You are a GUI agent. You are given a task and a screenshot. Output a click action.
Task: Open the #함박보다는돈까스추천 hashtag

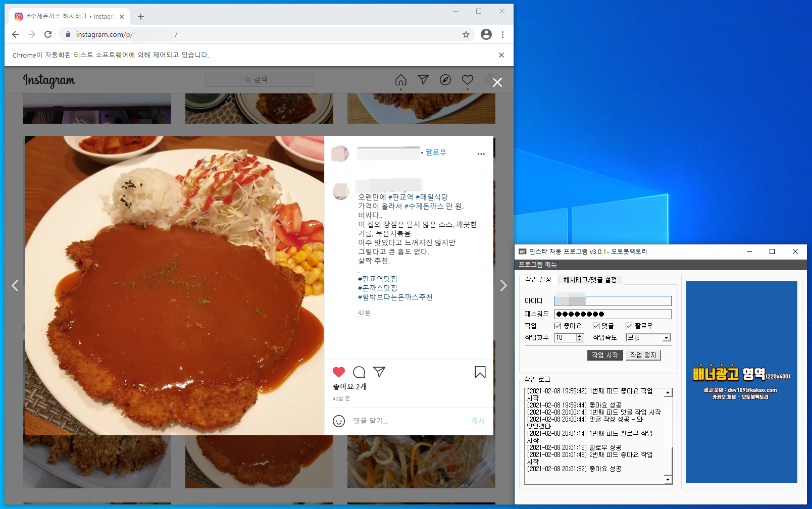(395, 297)
